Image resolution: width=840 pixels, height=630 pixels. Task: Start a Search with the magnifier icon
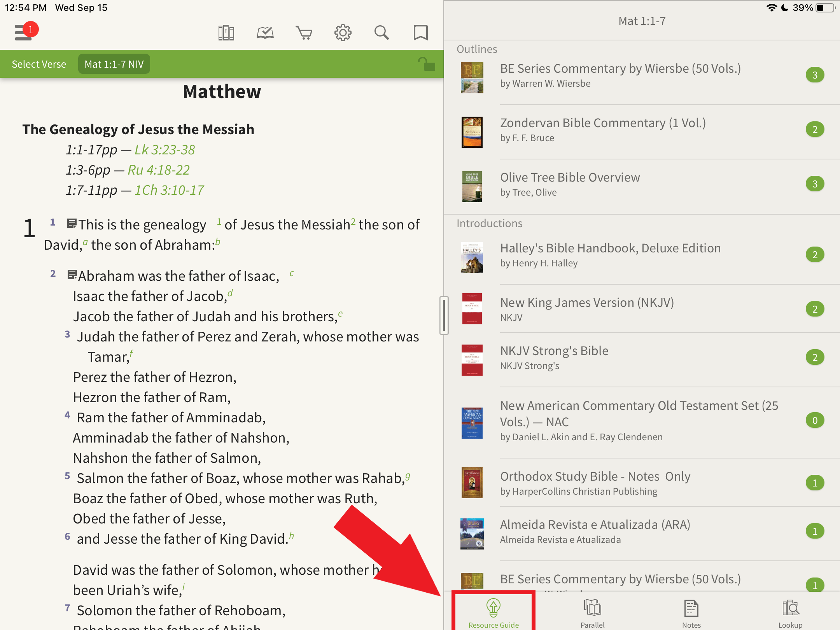point(382,33)
